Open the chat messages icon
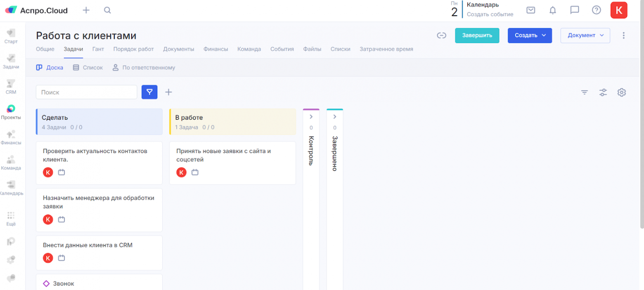 tap(574, 10)
